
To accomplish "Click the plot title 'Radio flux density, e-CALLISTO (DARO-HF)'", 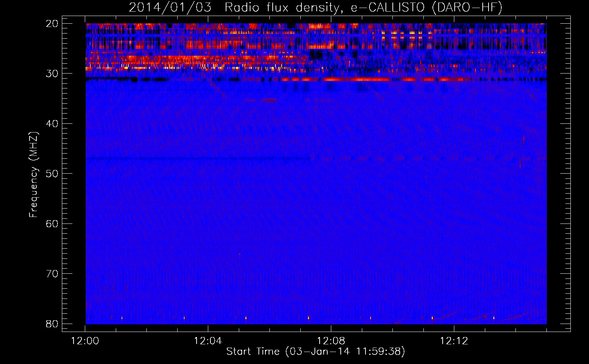I will (x=363, y=7).
